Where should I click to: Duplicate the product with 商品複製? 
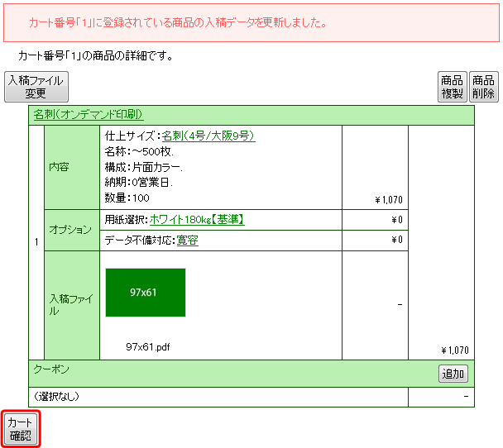(452, 87)
